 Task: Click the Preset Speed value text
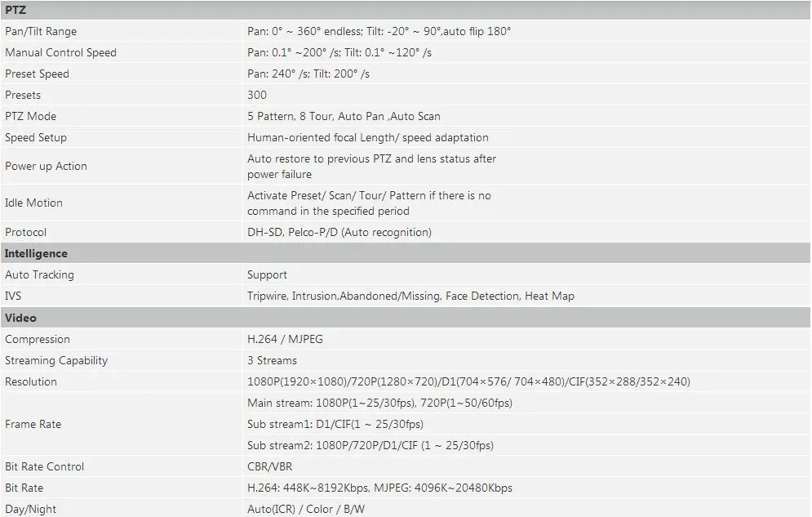tap(308, 74)
